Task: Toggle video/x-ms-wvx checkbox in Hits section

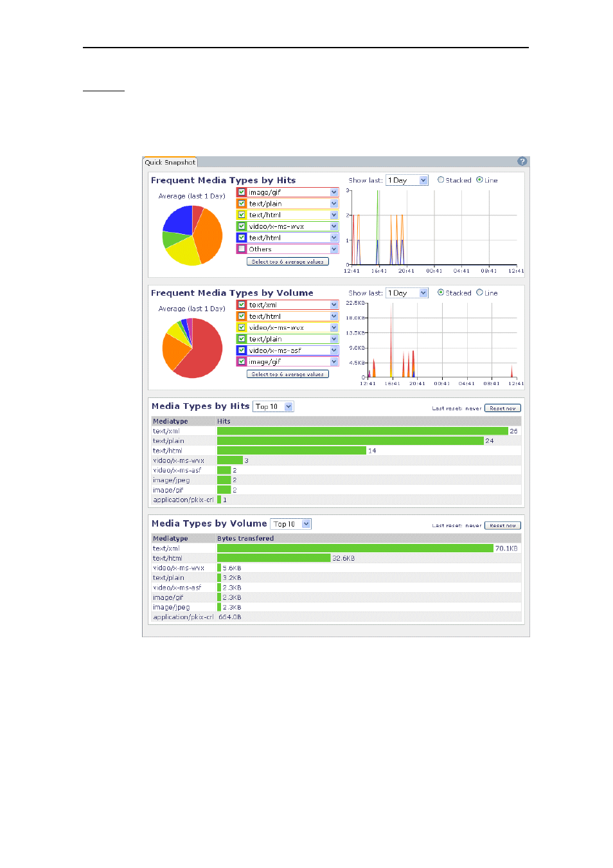Action: coord(242,226)
